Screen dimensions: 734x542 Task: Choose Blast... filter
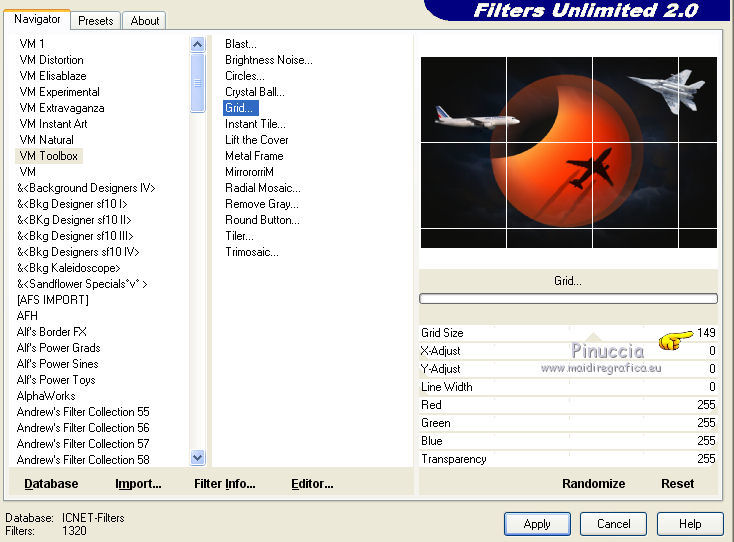point(241,44)
